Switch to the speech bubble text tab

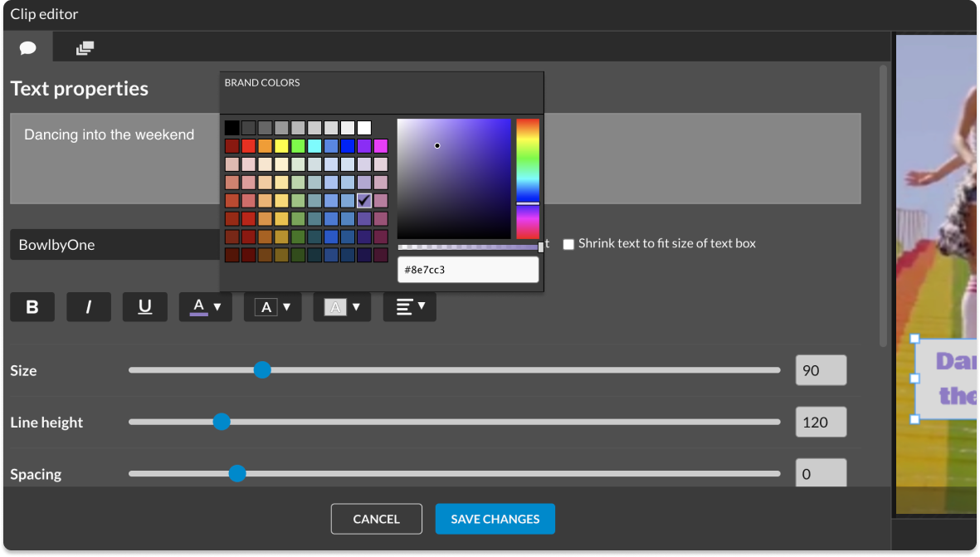28,47
